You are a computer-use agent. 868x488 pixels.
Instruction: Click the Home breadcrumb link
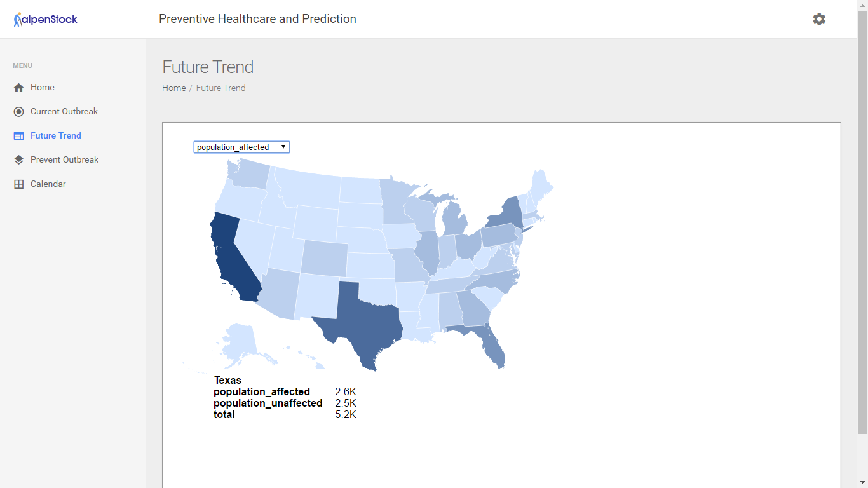[x=173, y=88]
